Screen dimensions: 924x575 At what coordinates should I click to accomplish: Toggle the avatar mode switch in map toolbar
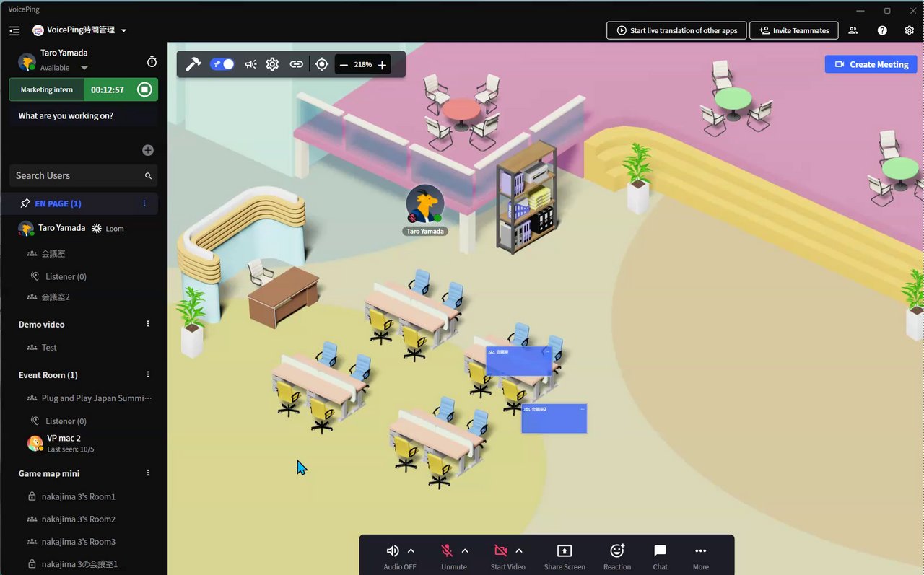222,64
